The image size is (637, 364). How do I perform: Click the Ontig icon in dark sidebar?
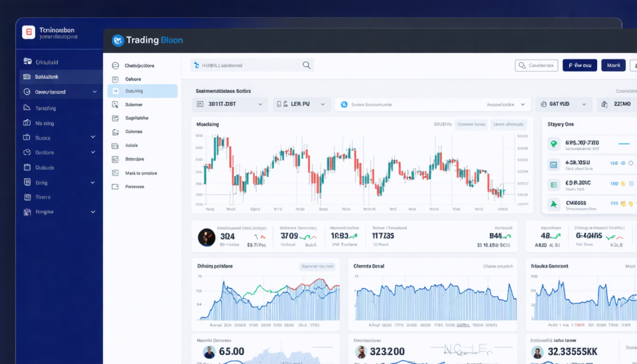click(x=27, y=182)
